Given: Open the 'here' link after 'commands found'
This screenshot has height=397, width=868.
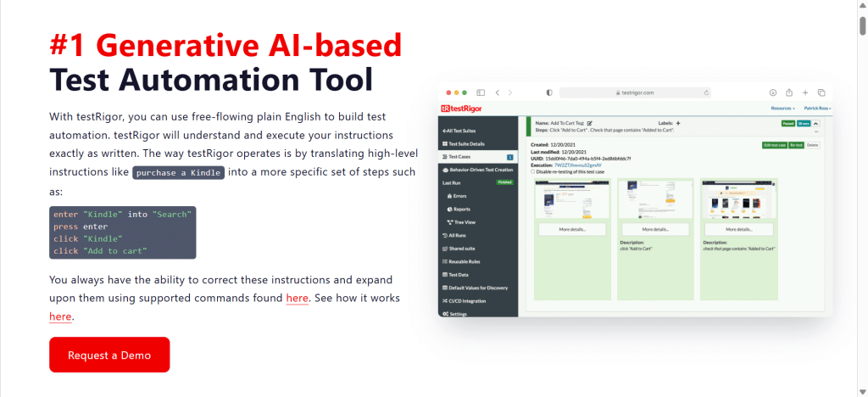Looking at the screenshot, I should [x=297, y=298].
